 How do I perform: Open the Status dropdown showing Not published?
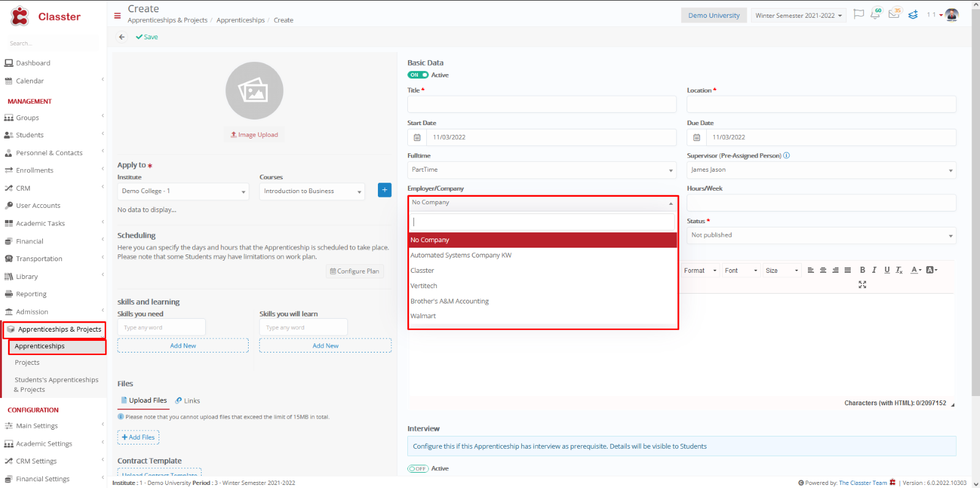tap(821, 235)
